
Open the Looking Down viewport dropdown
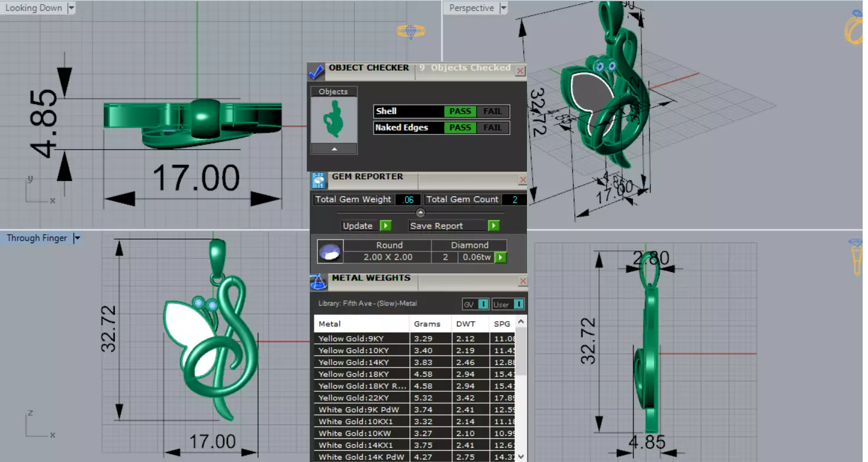click(x=71, y=8)
